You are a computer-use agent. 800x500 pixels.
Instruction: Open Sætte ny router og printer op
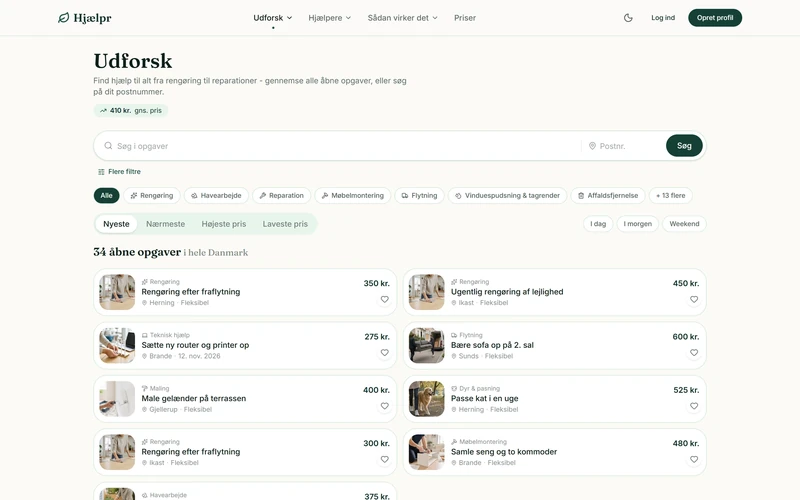pos(195,345)
